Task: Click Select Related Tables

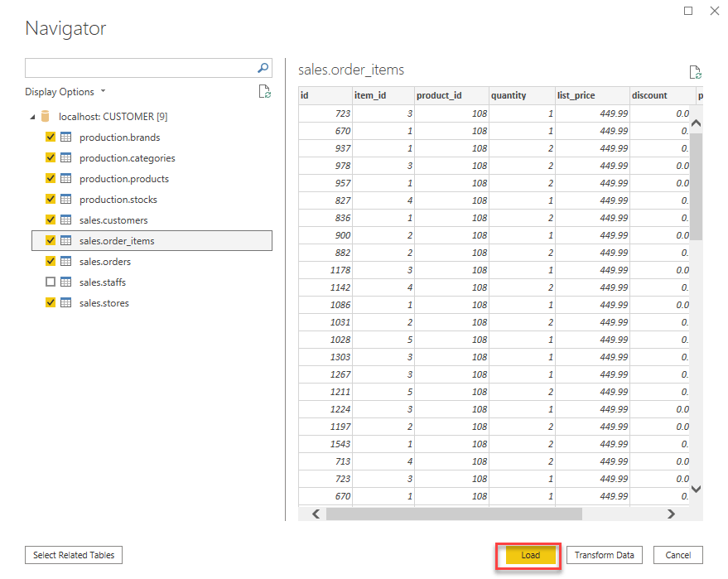Action: (73, 555)
